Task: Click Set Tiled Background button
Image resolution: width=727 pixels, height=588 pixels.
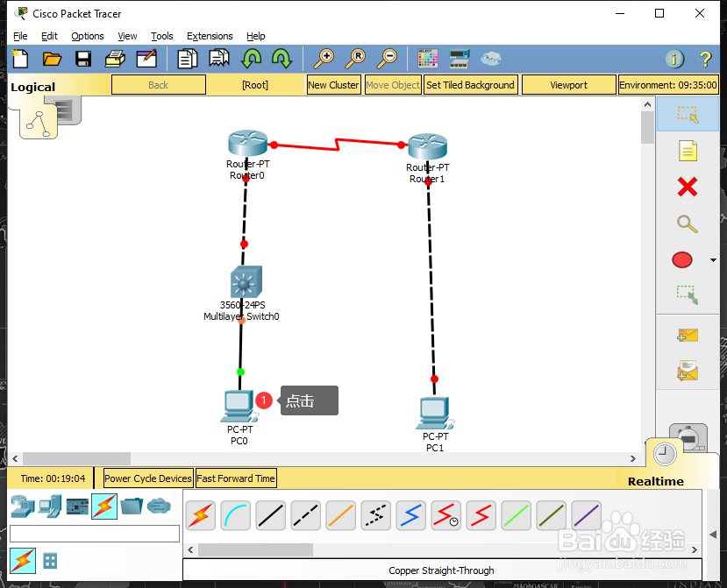Action: tap(470, 85)
